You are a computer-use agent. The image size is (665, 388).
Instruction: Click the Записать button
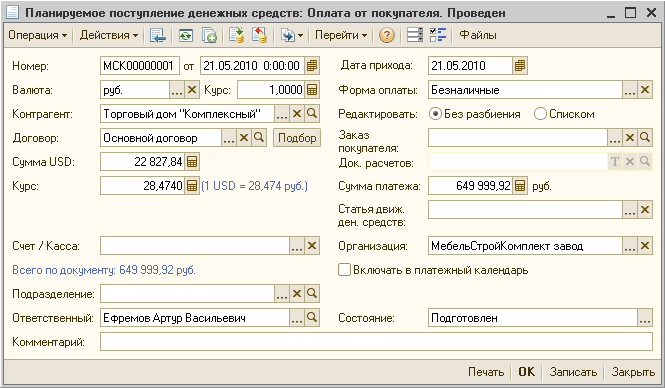coord(573,372)
